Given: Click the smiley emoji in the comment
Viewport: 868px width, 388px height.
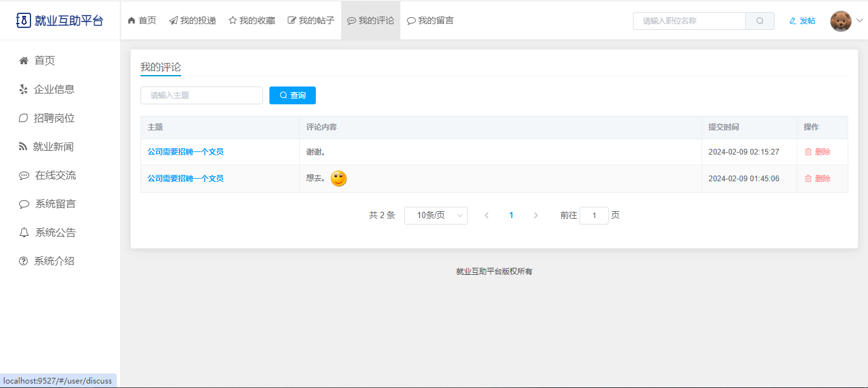Looking at the screenshot, I should tap(339, 179).
